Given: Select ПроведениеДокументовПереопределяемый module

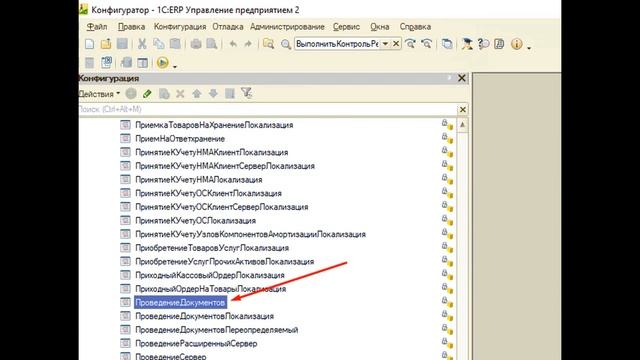Looking at the screenshot, I should [x=217, y=330].
